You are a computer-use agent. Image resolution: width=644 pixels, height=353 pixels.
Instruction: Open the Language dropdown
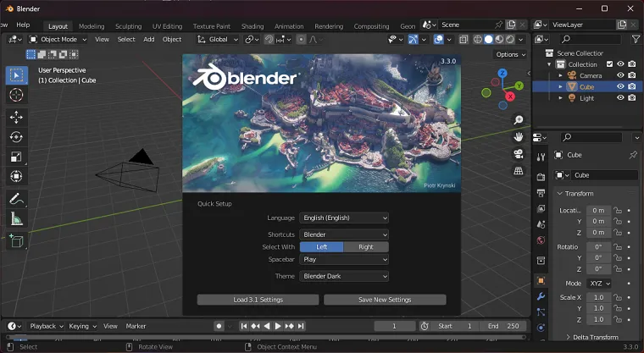pos(344,218)
